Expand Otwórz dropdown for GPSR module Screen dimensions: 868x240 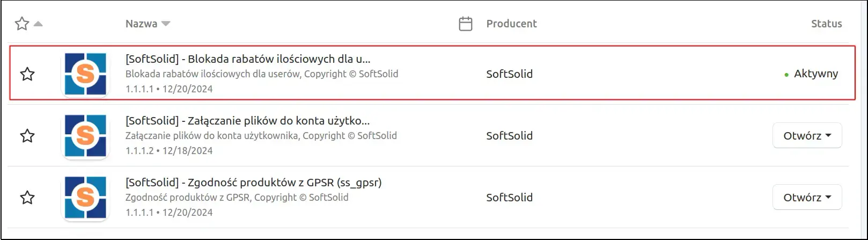click(x=807, y=198)
